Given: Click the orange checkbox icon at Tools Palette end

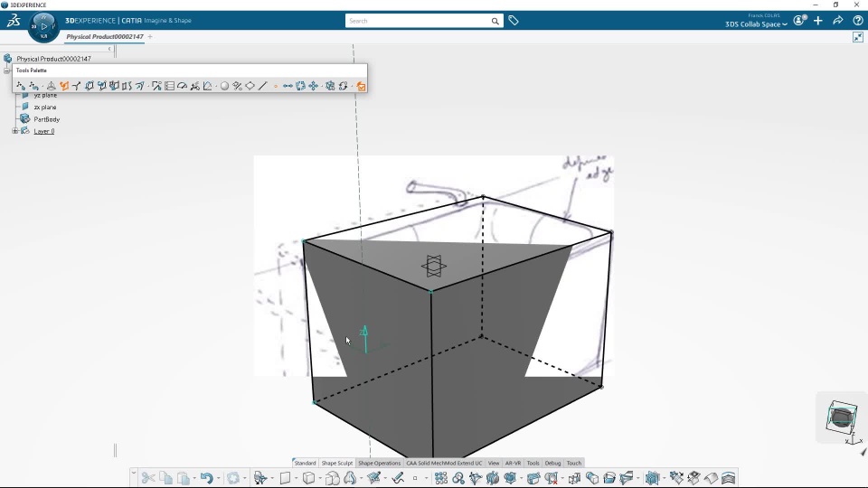Looking at the screenshot, I should click(361, 86).
